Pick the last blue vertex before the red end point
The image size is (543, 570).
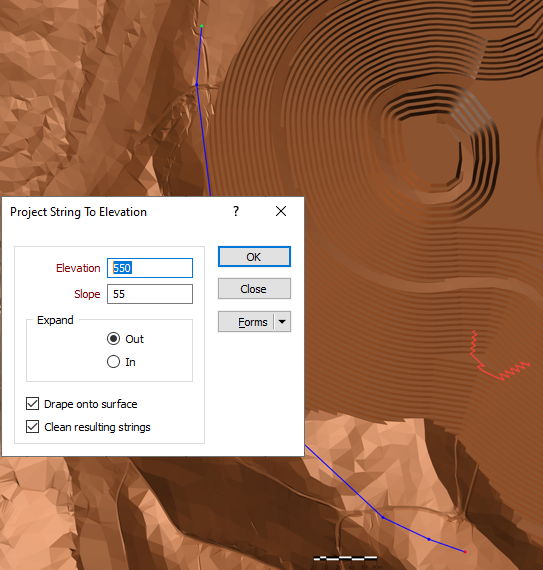click(x=429, y=539)
